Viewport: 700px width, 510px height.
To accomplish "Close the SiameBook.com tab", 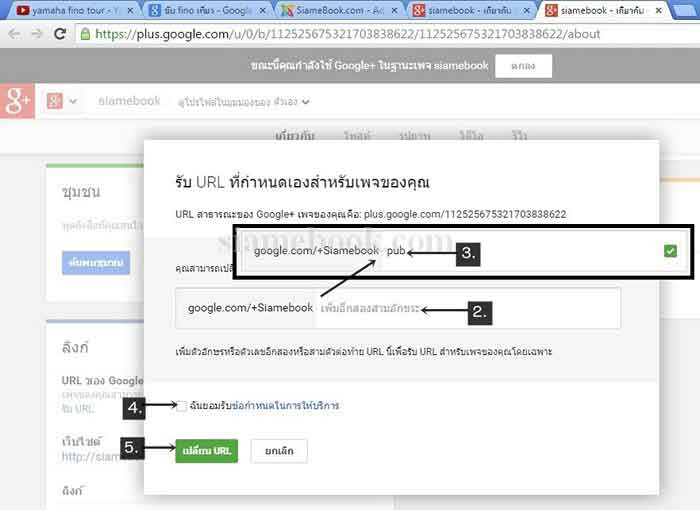I will coord(394,10).
